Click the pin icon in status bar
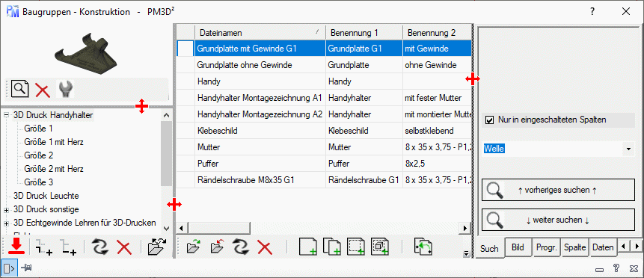 pos(26,268)
